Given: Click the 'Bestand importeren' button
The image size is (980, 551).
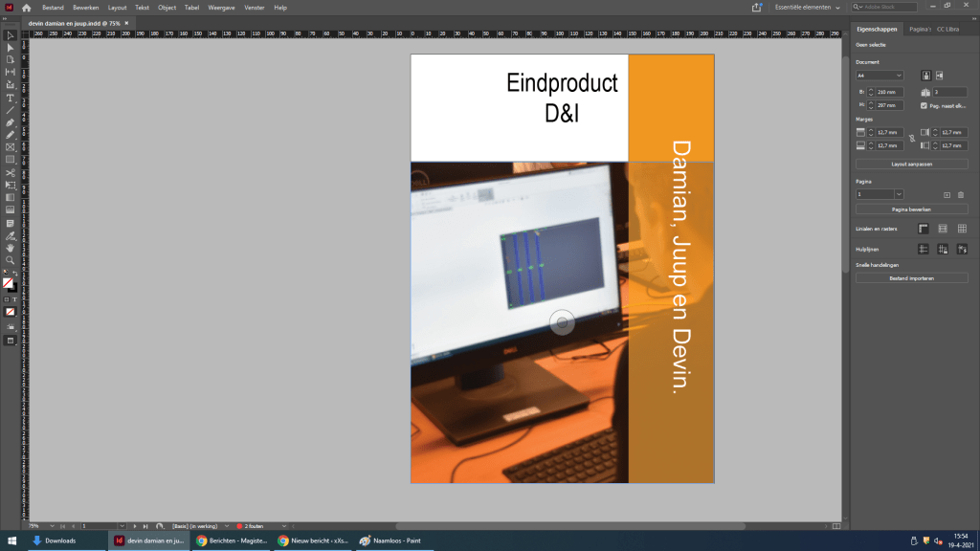Looking at the screenshot, I should click(x=911, y=277).
